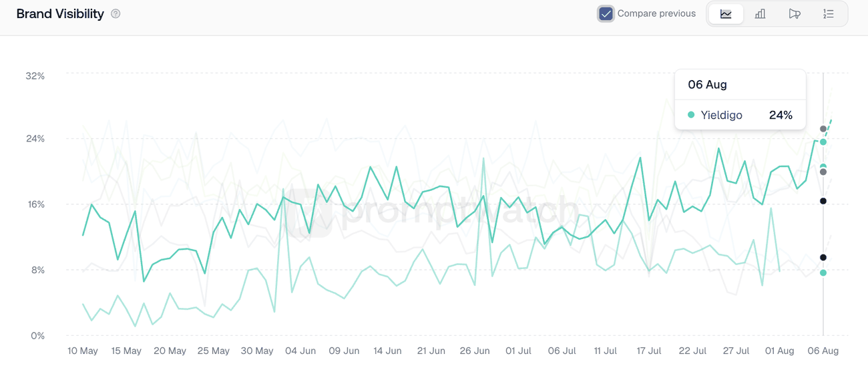Click the 01 Jul x-axis label
868x384 pixels.
point(519,351)
